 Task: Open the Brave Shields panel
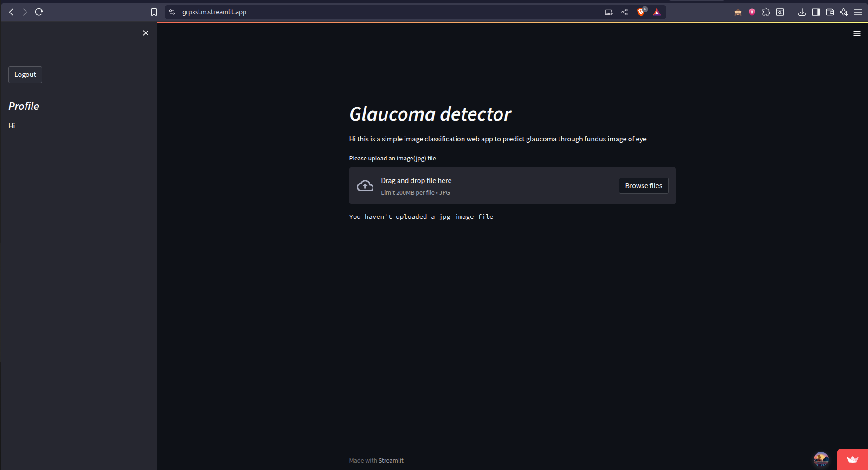[x=641, y=12]
